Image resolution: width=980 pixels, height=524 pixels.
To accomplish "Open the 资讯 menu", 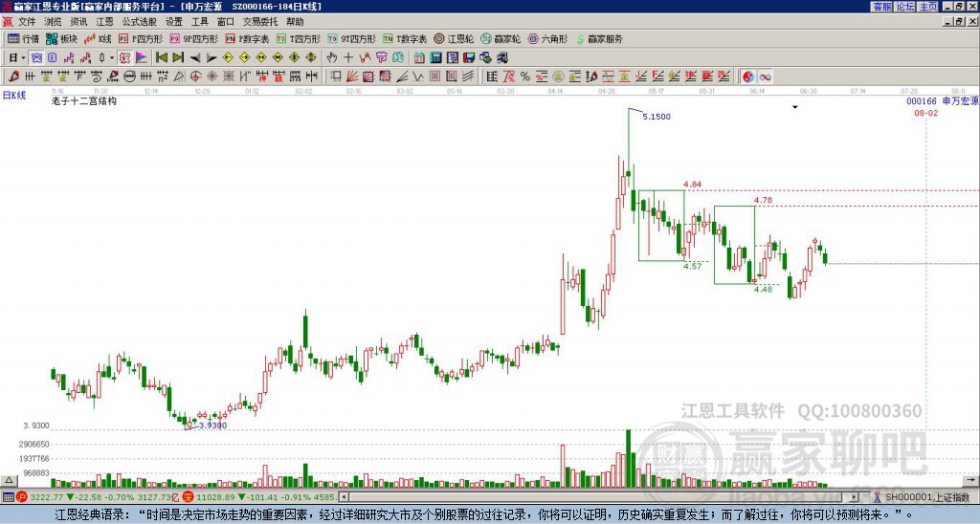I will [x=78, y=22].
